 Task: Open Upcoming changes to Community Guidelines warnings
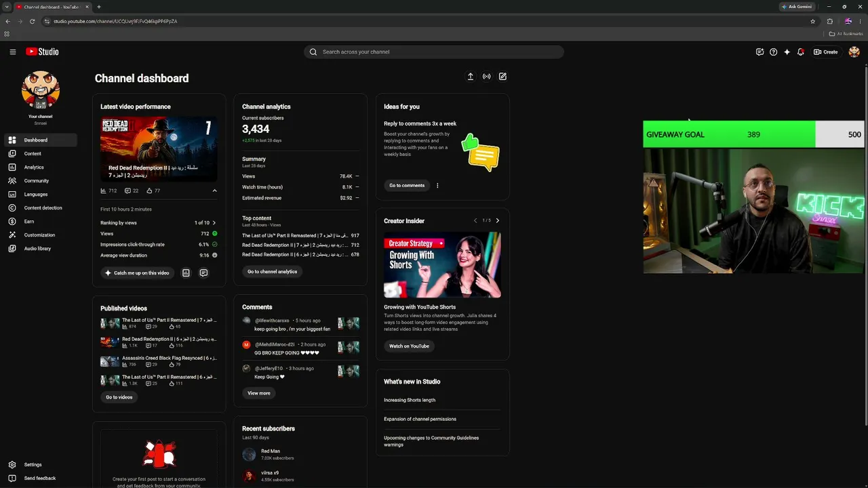coord(431,441)
